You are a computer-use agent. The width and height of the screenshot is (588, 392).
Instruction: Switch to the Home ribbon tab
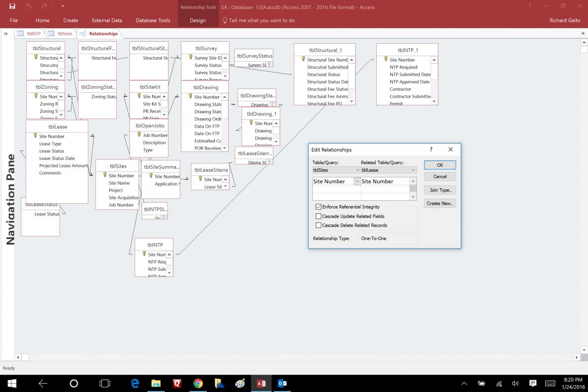42,20
